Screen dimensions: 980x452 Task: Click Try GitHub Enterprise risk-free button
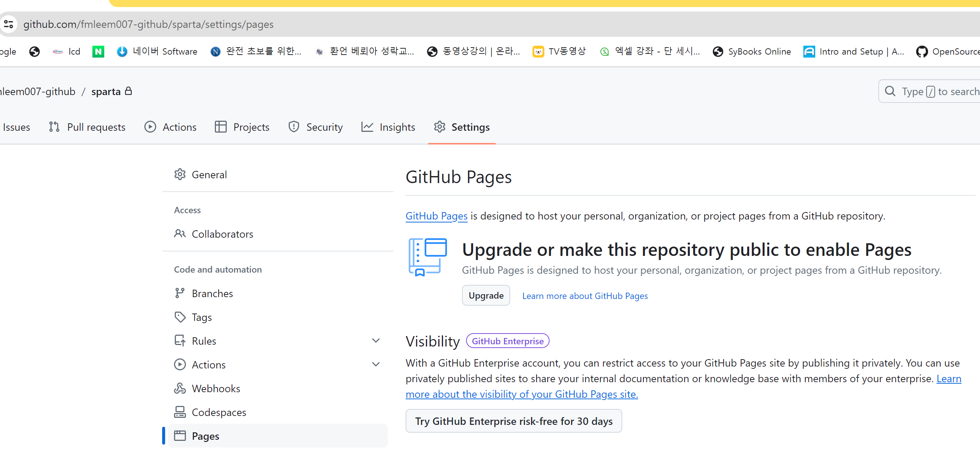(514, 421)
